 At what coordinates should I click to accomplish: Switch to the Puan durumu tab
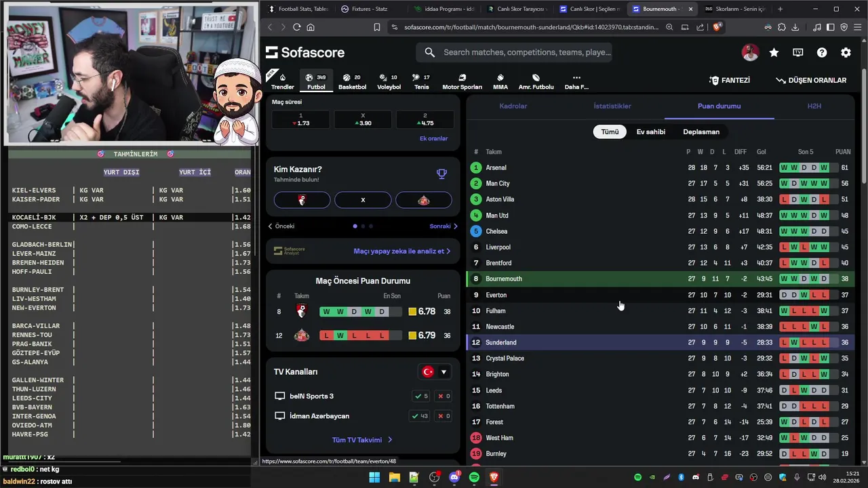coord(719,106)
